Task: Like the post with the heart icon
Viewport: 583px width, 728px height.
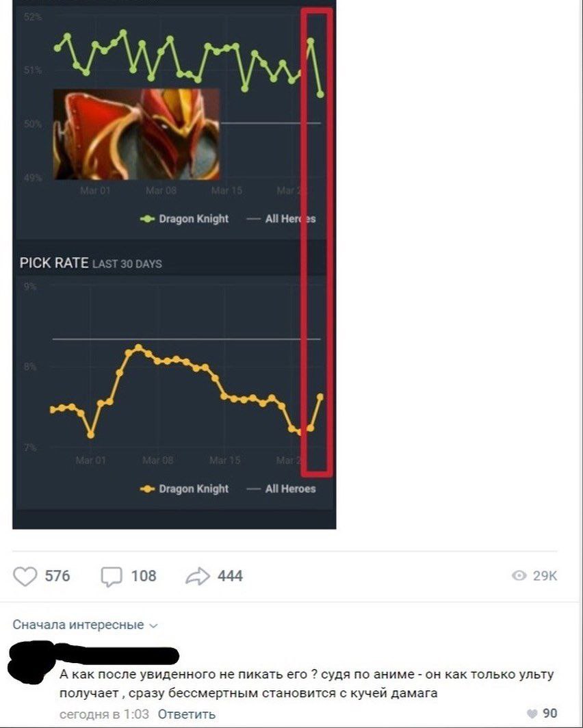Action: [x=25, y=576]
